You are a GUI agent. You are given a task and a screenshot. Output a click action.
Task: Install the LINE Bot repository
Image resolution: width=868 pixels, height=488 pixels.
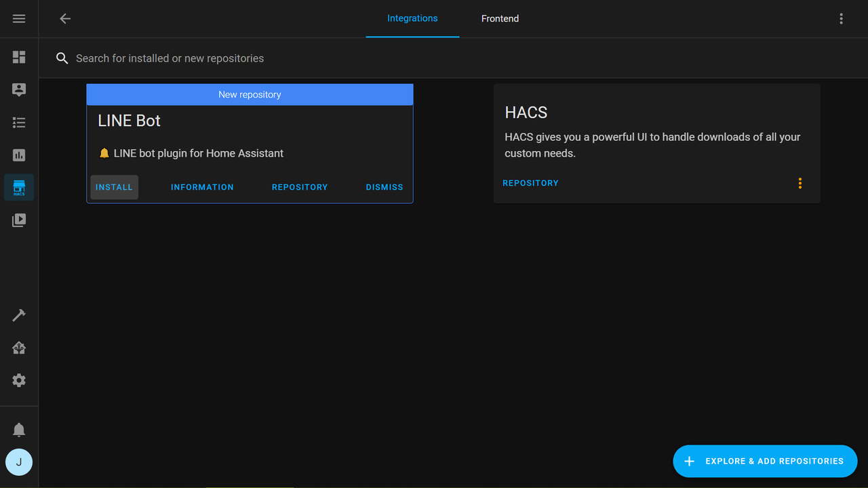click(x=114, y=187)
